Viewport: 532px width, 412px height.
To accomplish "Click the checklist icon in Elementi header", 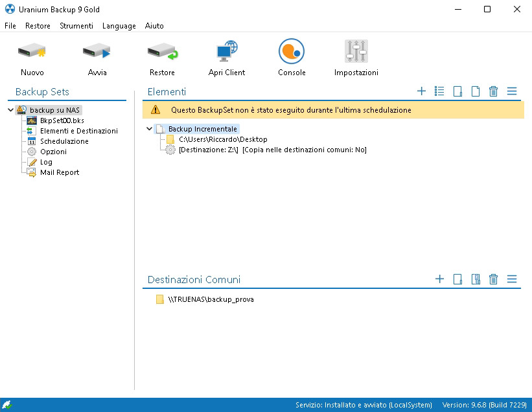I will coord(439,91).
